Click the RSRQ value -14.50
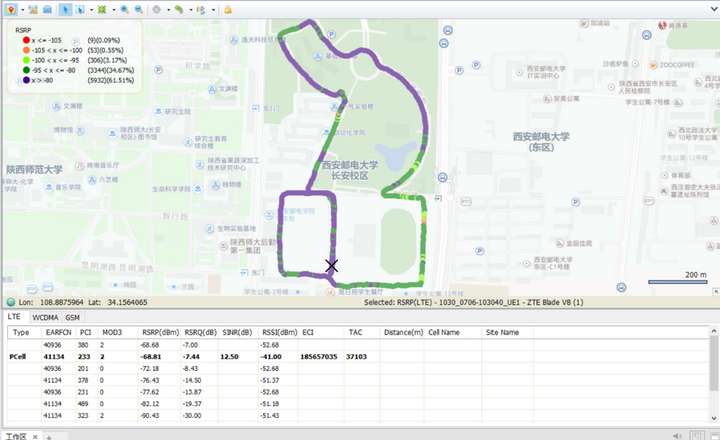Image resolution: width=720 pixels, height=440 pixels. coord(191,380)
